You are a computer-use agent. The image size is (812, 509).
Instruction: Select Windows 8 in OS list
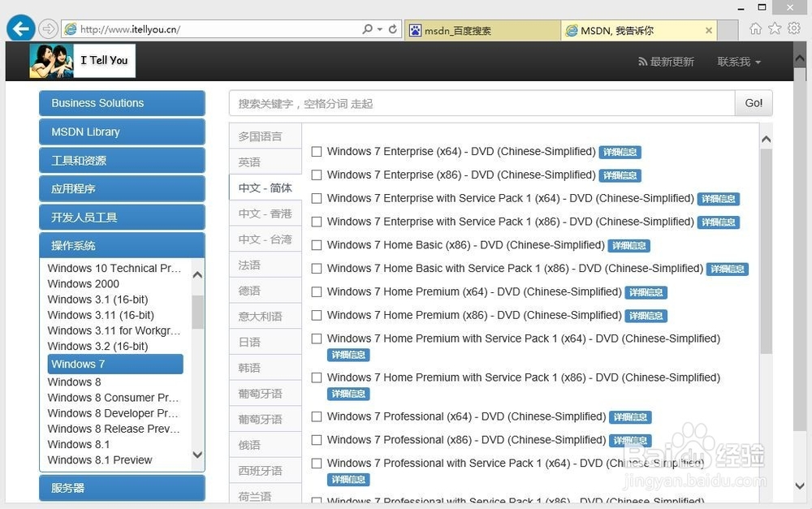(74, 382)
